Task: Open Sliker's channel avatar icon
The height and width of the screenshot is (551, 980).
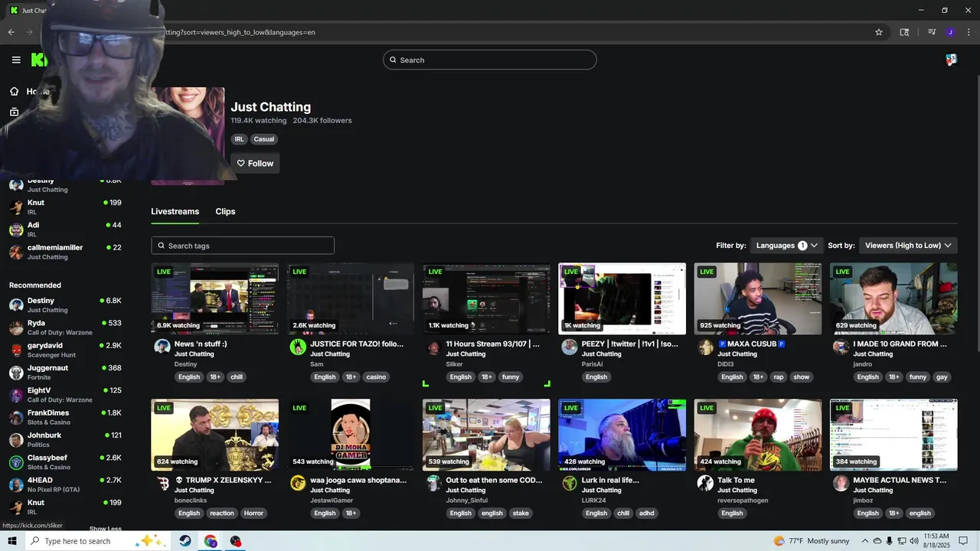Action: [433, 347]
